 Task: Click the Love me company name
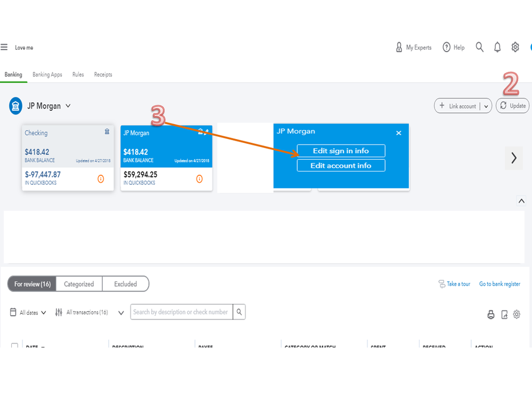(24, 47)
